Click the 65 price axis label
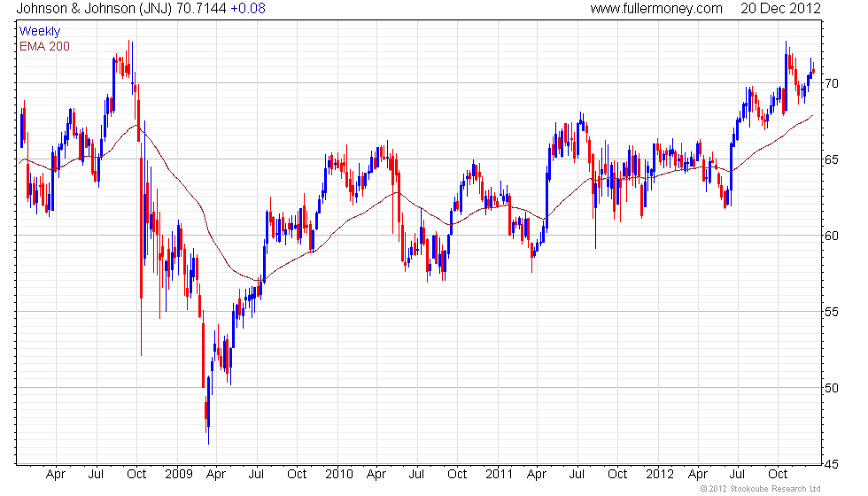868x496 pixels. (x=832, y=159)
